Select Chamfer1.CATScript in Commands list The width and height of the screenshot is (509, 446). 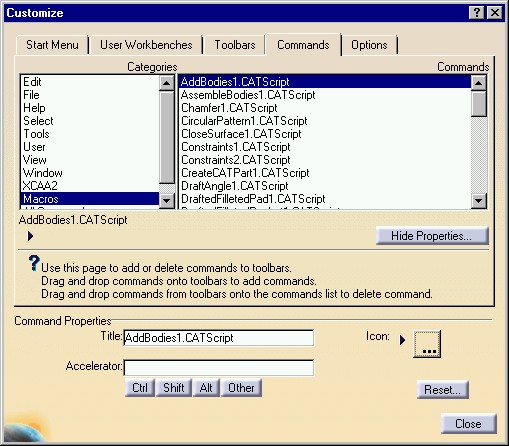[229, 108]
